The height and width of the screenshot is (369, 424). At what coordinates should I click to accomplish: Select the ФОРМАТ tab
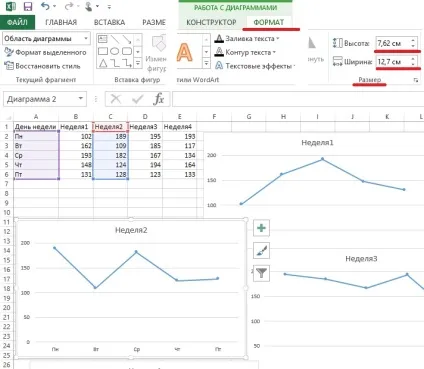[x=269, y=22]
